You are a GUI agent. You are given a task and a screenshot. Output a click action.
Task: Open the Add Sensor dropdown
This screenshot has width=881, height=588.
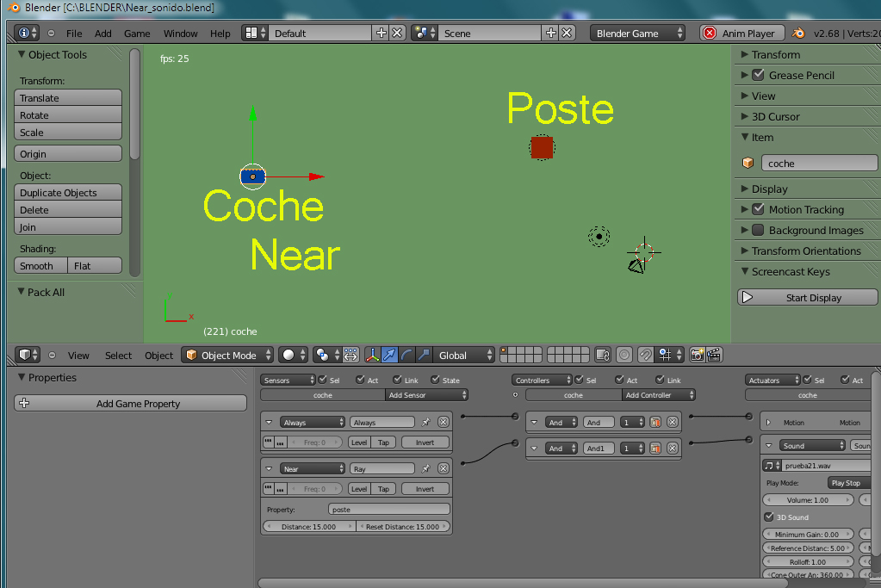point(427,395)
